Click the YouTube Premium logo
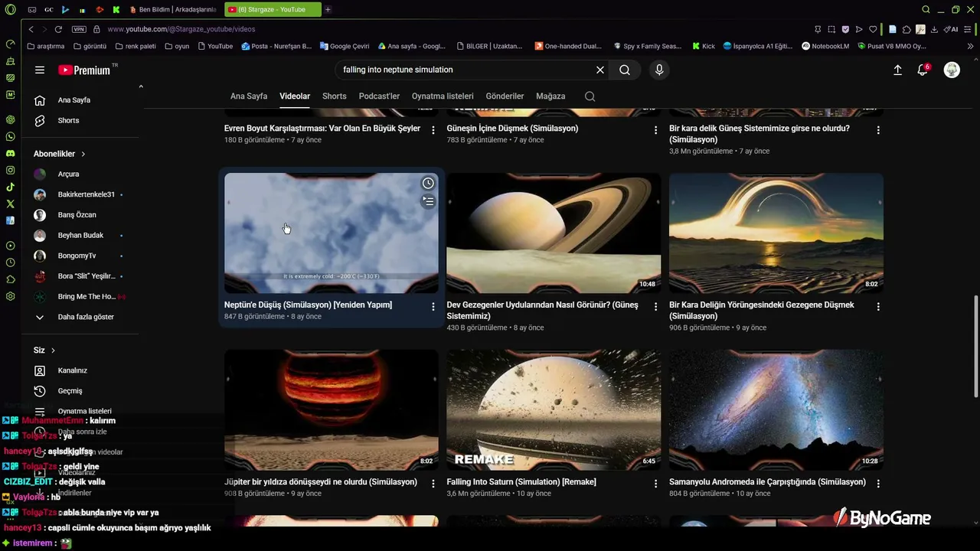 84,70
